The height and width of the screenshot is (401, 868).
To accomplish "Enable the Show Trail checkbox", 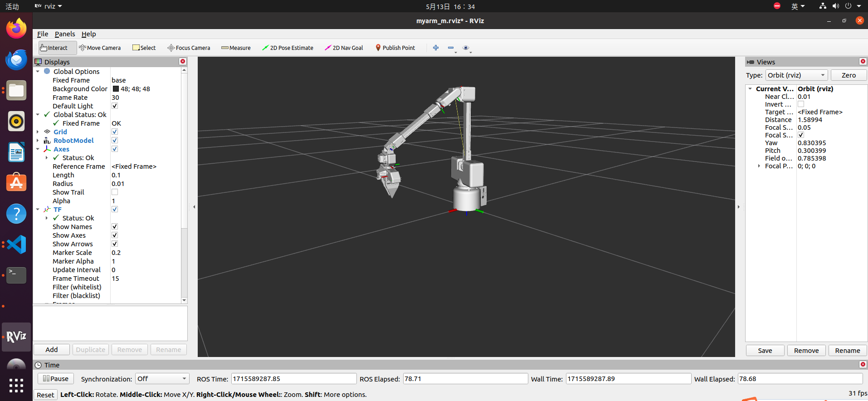I will (115, 192).
